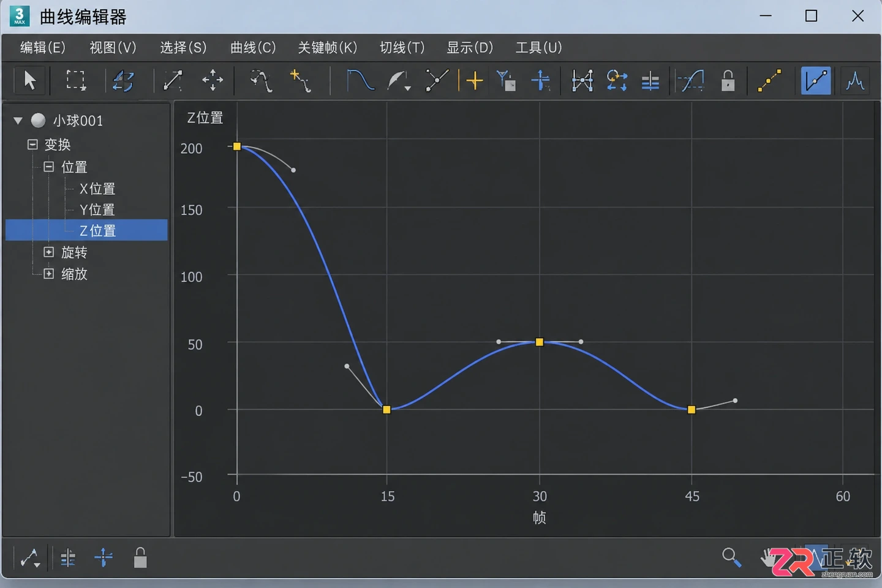Image resolution: width=882 pixels, height=588 pixels.
Task: Select the keyframe at frame 30 value 50
Action: click(x=540, y=342)
